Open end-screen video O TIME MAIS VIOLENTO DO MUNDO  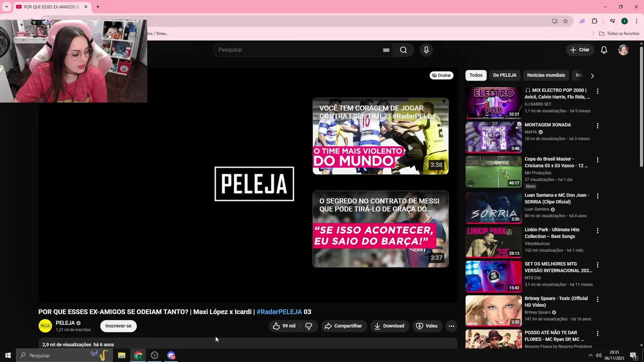pyautogui.click(x=380, y=136)
